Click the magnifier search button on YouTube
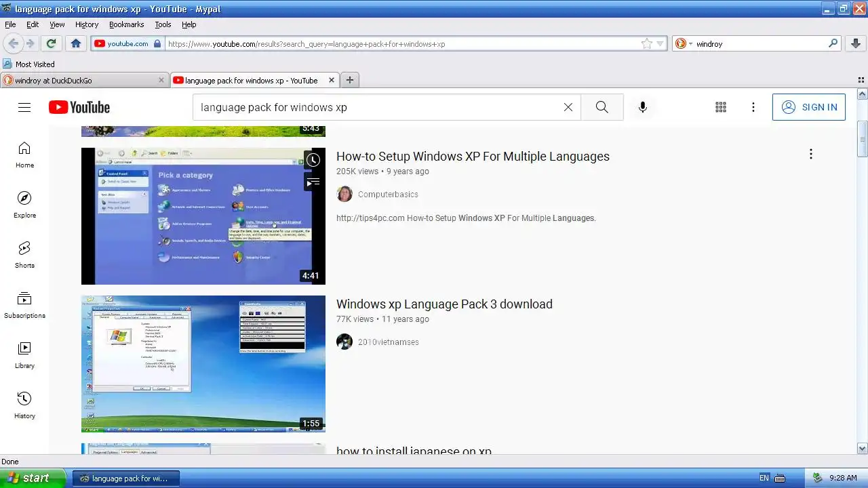Screen dimensions: 868x488 point(602,107)
